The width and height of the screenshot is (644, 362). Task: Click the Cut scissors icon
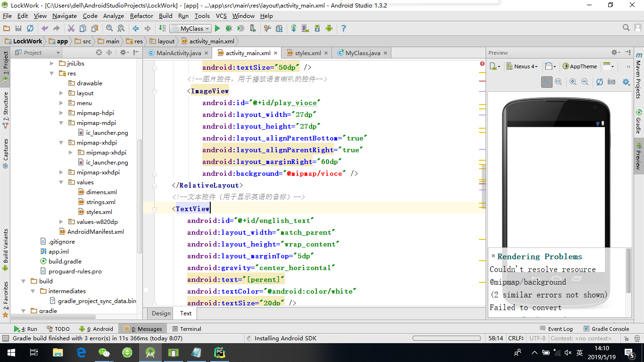tap(71, 28)
